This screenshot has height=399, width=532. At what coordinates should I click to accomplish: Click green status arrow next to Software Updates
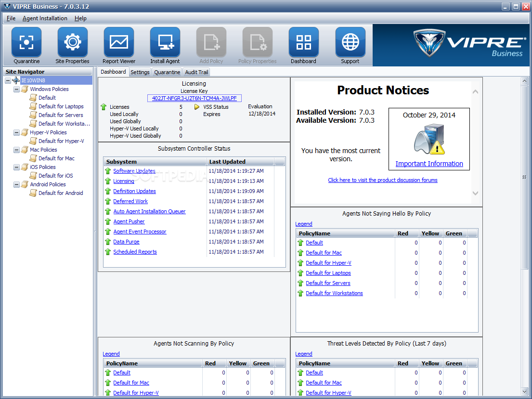tap(108, 171)
